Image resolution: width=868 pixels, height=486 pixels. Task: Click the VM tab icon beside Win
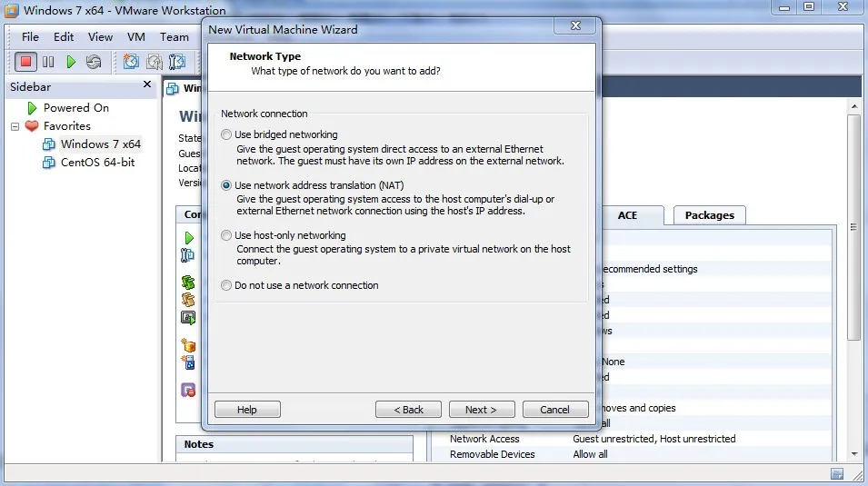pos(173,88)
